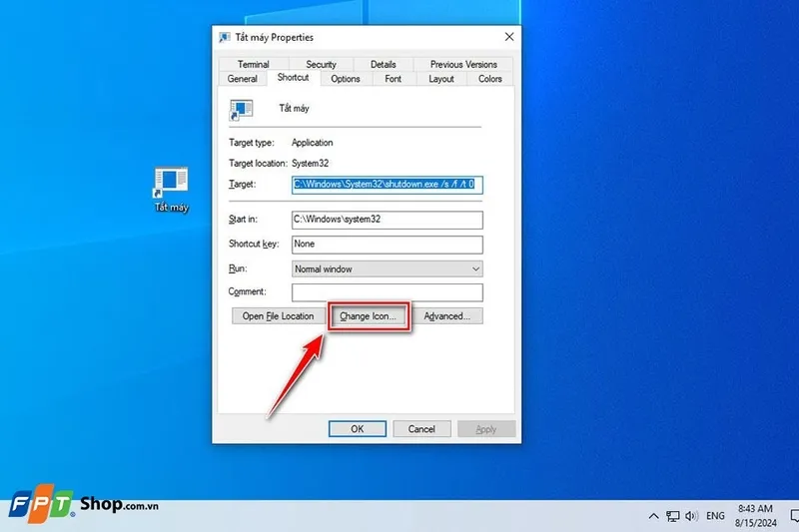Click into the Target text field
799x532 pixels.
[x=387, y=185]
